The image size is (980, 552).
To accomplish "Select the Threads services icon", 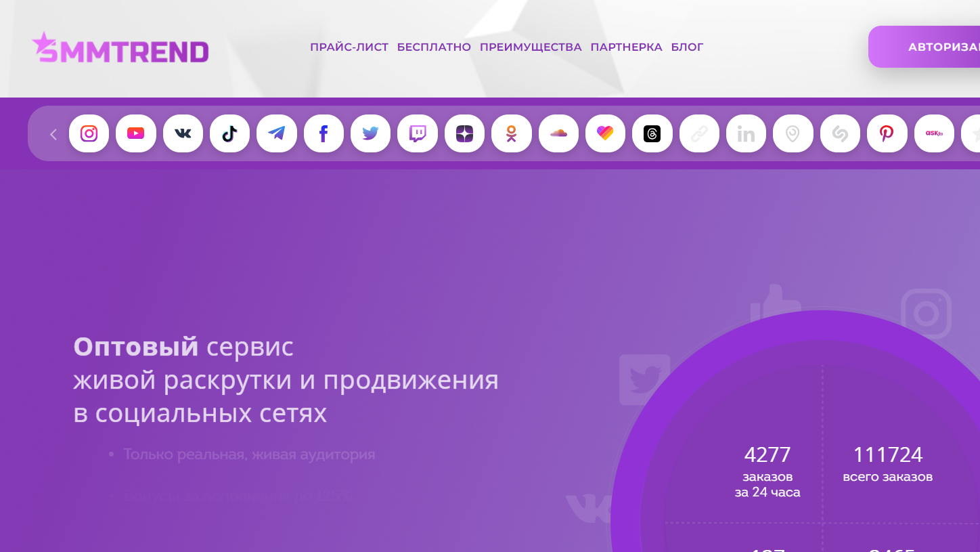I will [x=652, y=133].
